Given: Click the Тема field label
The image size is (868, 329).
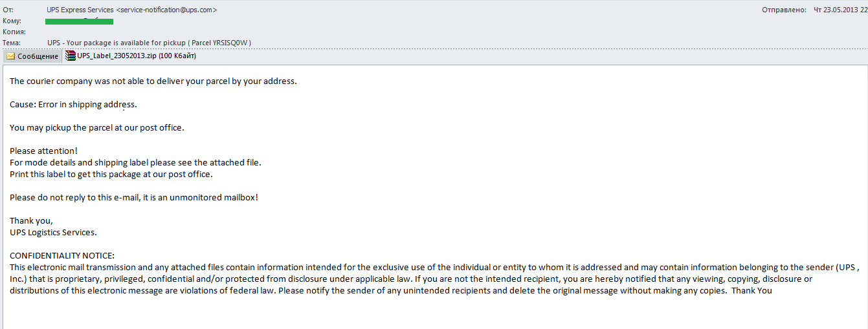Looking at the screenshot, I should pos(12,43).
